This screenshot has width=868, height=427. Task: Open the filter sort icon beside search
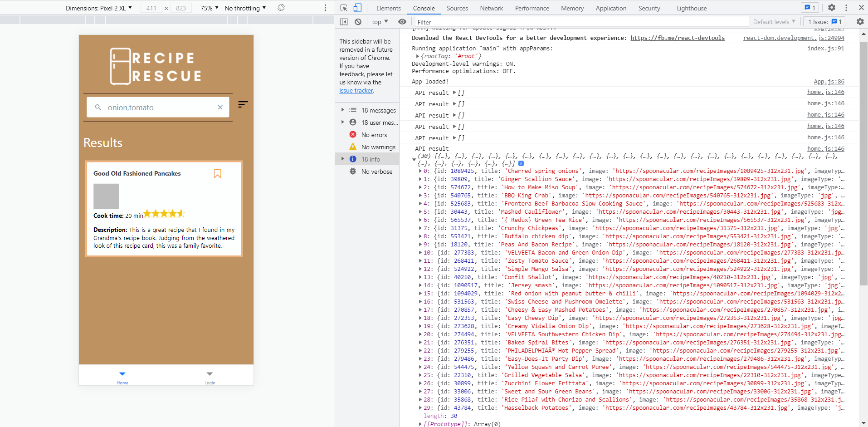(x=243, y=104)
